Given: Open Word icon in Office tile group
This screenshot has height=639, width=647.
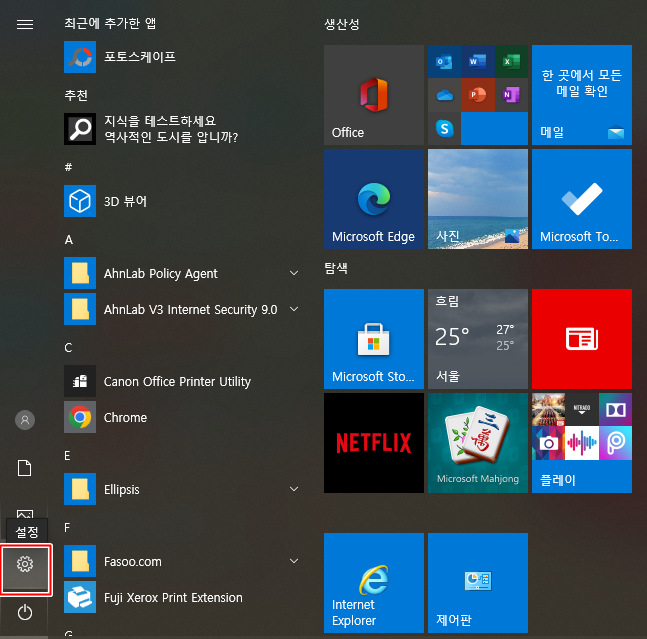Looking at the screenshot, I should click(478, 62).
